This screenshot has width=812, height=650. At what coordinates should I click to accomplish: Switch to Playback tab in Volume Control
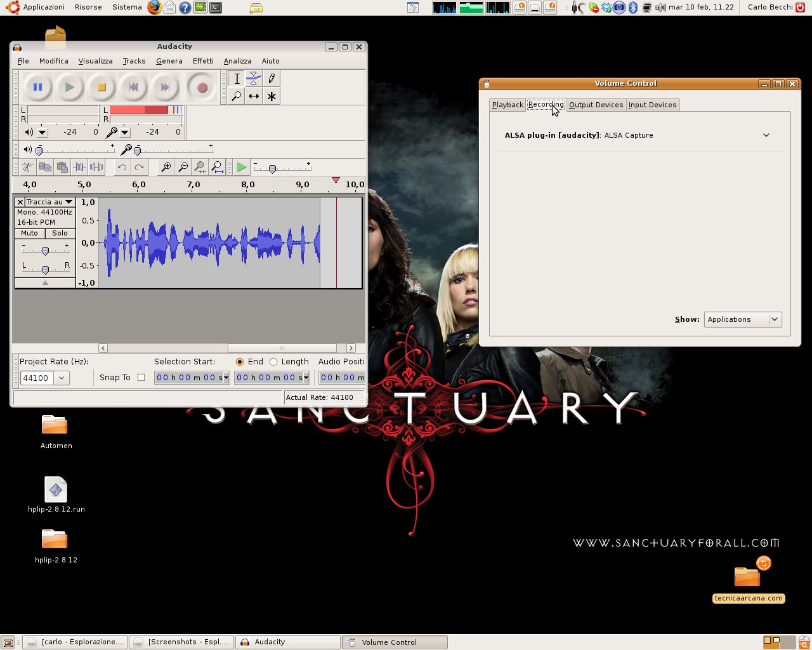pos(507,105)
